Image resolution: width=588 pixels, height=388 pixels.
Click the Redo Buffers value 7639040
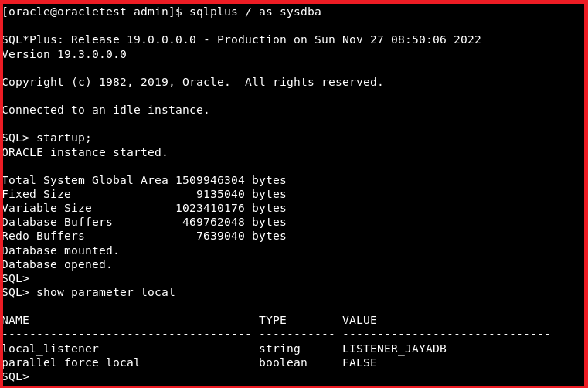[x=220, y=236]
